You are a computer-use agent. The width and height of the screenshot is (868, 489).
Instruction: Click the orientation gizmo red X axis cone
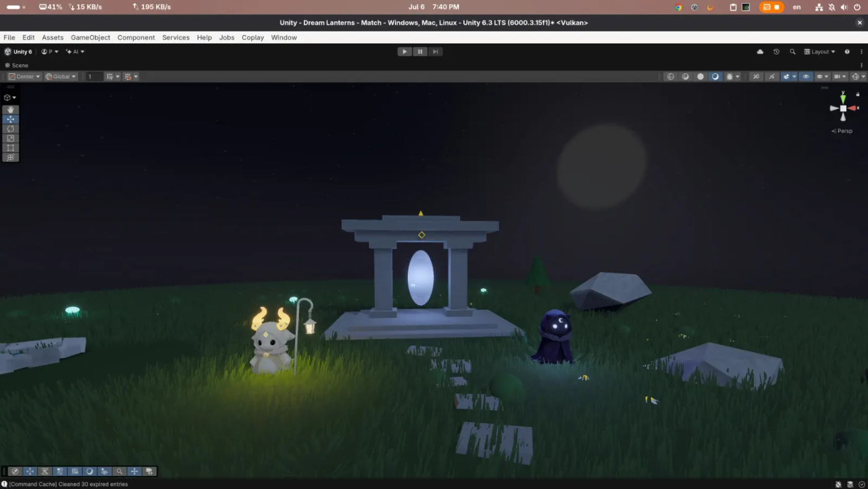(x=852, y=108)
